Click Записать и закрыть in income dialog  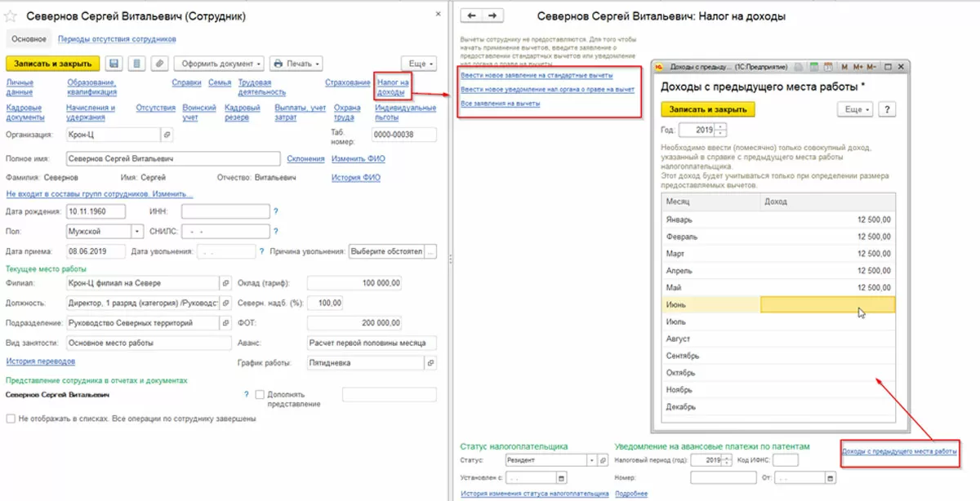[707, 109]
